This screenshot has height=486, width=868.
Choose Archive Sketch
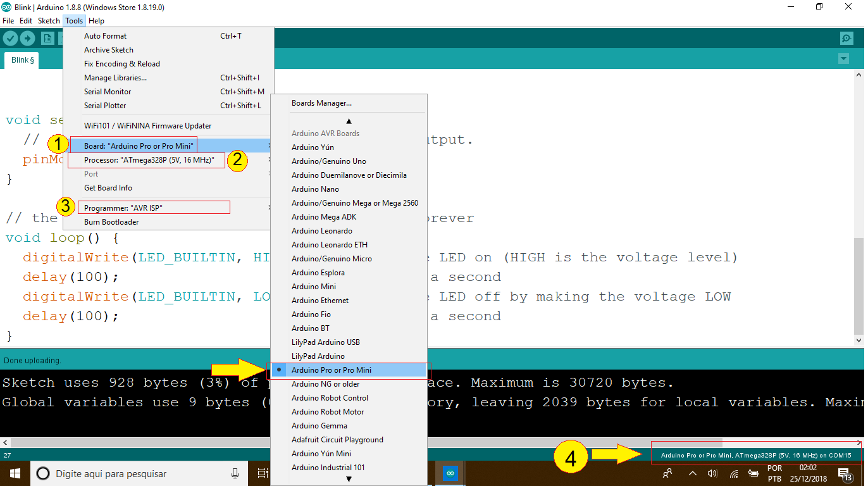pos(168,50)
